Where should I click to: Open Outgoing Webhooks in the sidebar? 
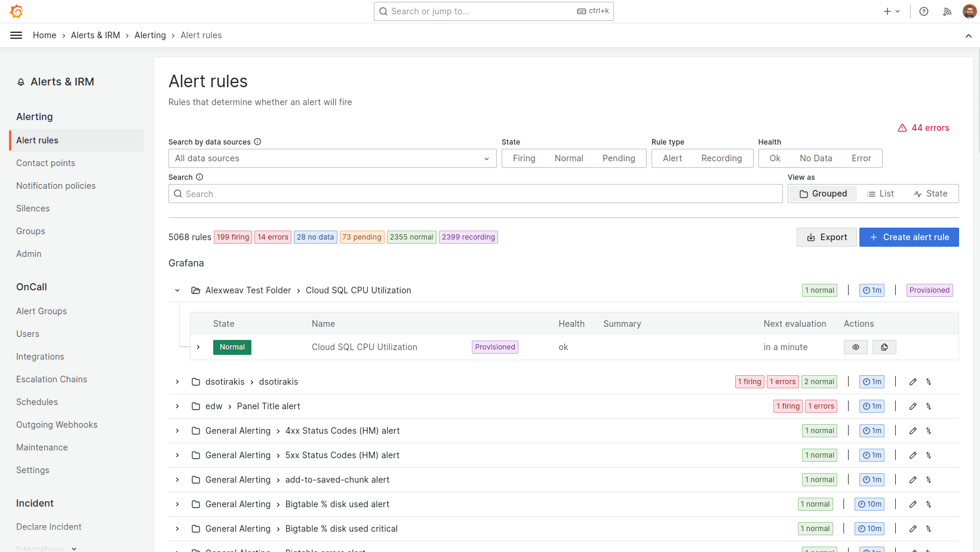tap(57, 425)
